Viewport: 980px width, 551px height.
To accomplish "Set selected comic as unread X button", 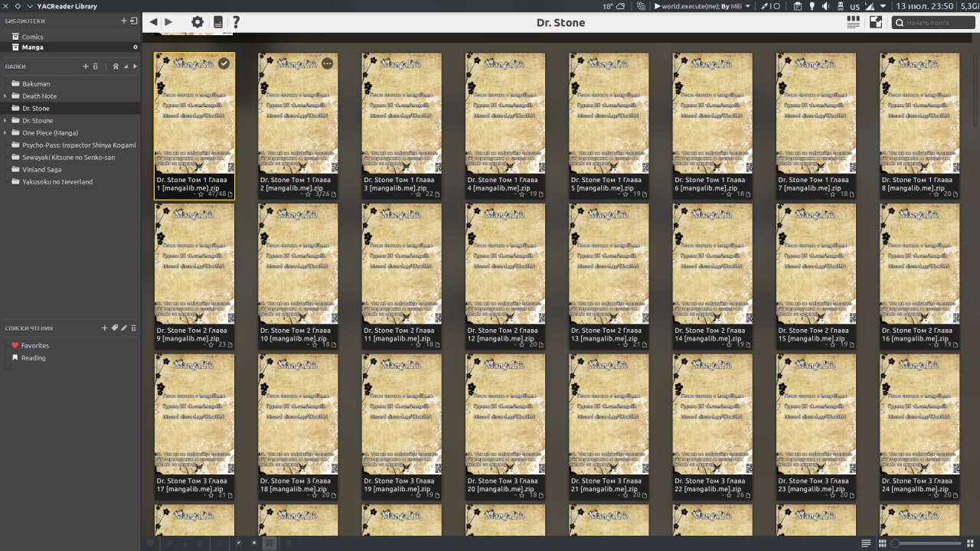I will point(254,543).
